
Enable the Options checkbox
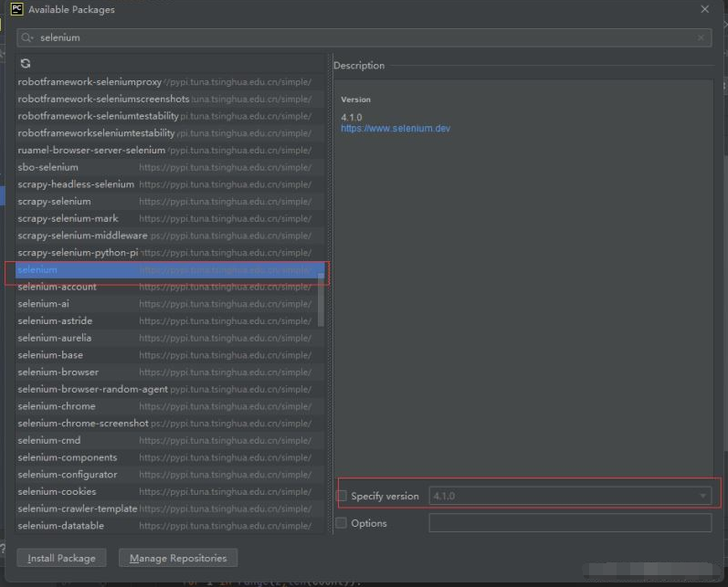click(342, 523)
